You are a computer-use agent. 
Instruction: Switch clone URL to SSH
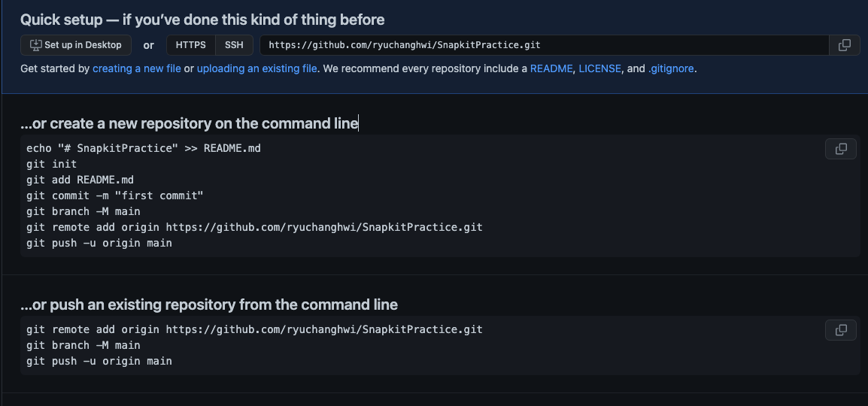click(234, 45)
